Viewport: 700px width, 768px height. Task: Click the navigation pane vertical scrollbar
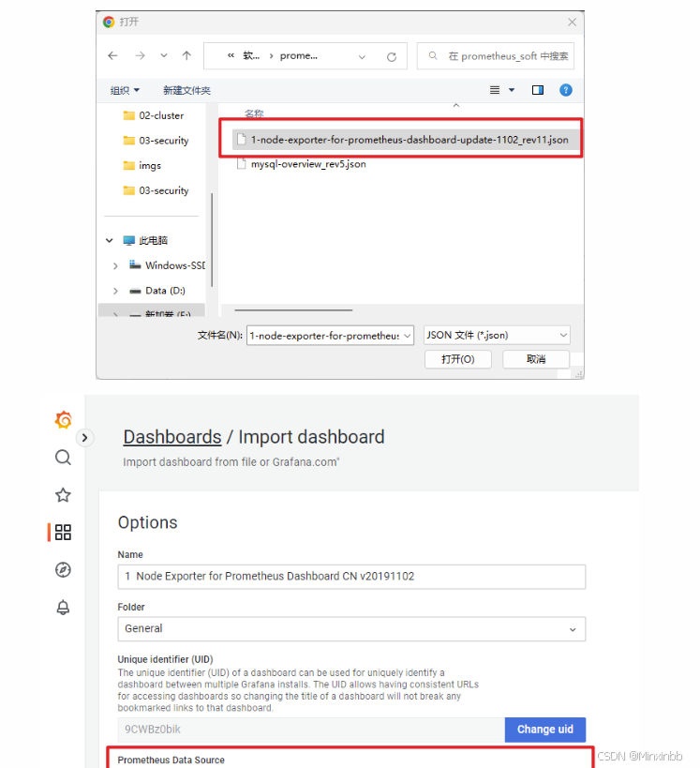212,240
